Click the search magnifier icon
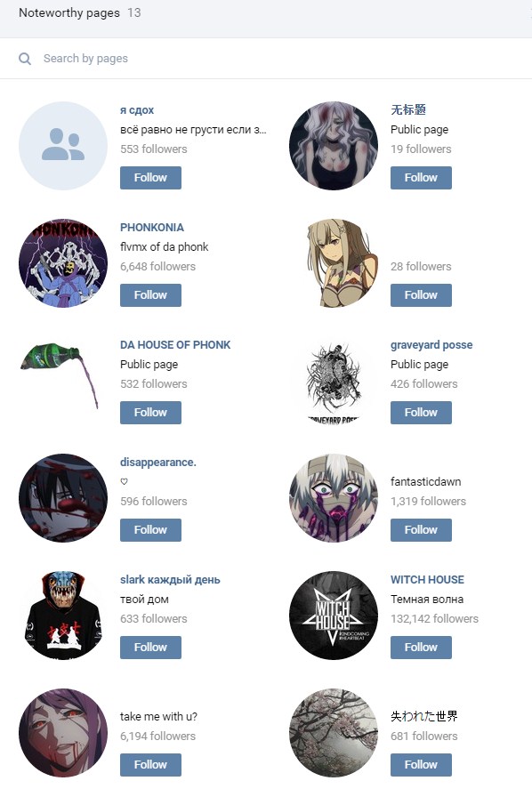This screenshot has height=789, width=532. pos(25,59)
